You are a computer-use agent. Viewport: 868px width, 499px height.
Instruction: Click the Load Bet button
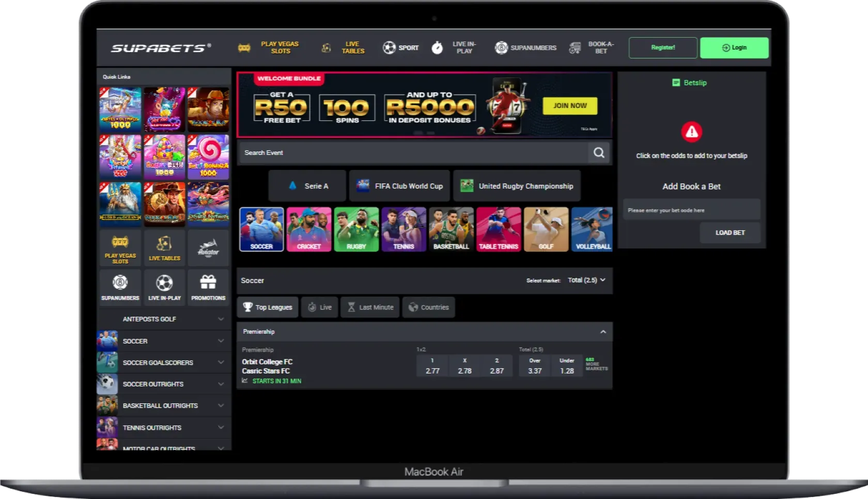click(730, 232)
